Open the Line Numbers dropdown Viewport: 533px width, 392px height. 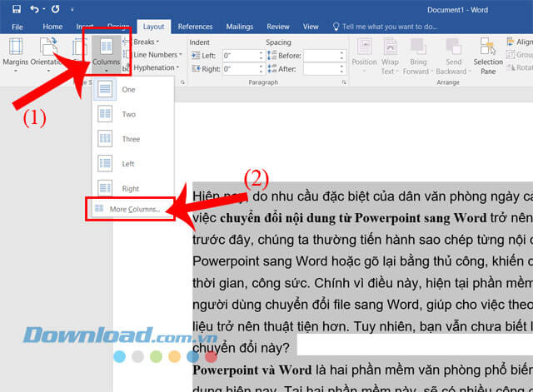click(x=153, y=55)
